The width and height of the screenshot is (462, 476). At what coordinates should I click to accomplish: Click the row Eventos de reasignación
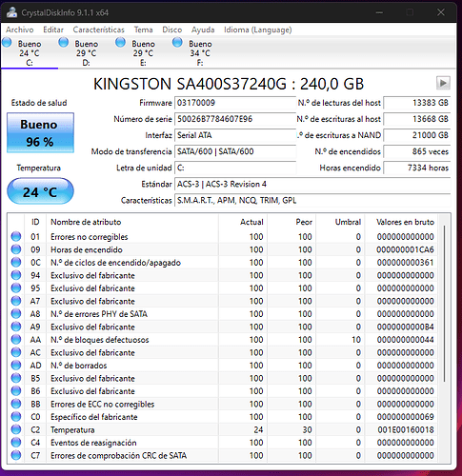222,442
